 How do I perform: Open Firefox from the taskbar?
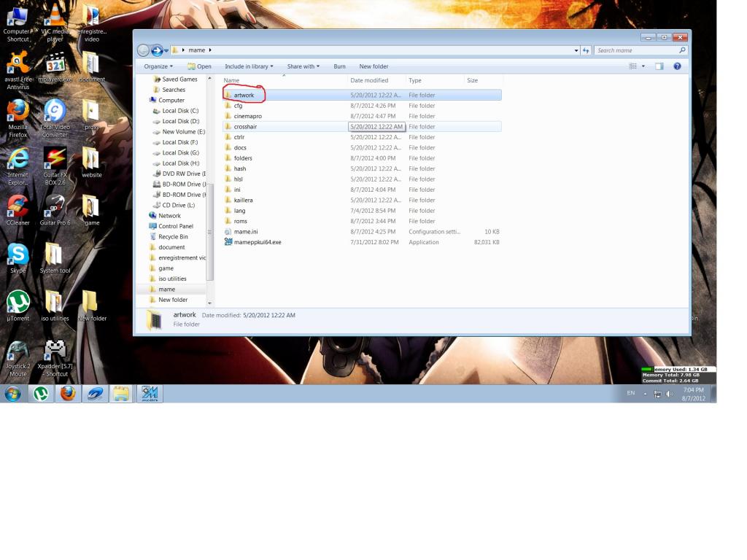coord(68,394)
